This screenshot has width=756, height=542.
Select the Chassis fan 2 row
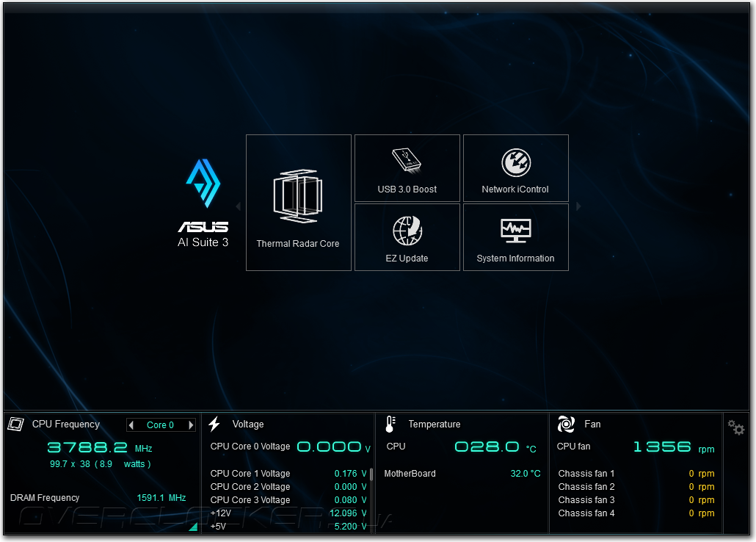point(636,486)
